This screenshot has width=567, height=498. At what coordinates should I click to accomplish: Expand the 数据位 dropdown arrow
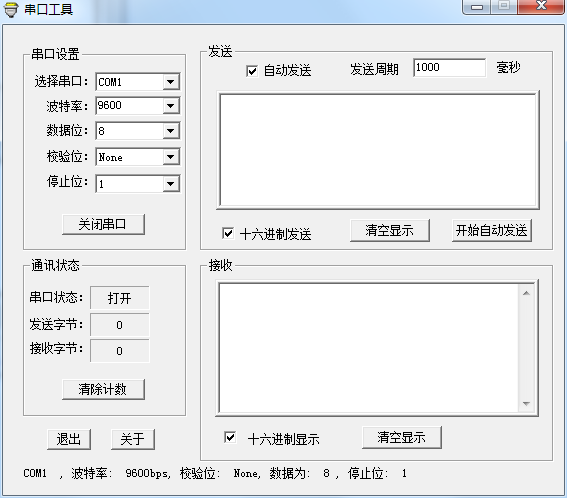point(171,131)
